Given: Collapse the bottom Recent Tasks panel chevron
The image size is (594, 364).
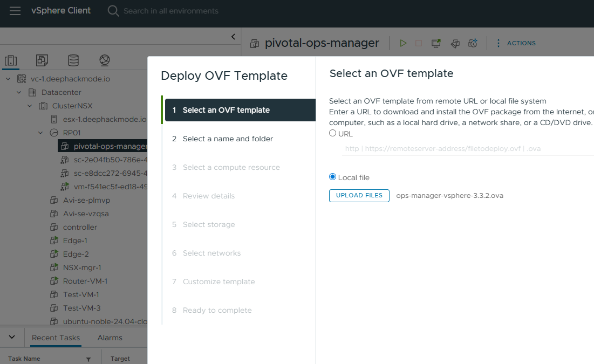Looking at the screenshot, I should point(12,336).
